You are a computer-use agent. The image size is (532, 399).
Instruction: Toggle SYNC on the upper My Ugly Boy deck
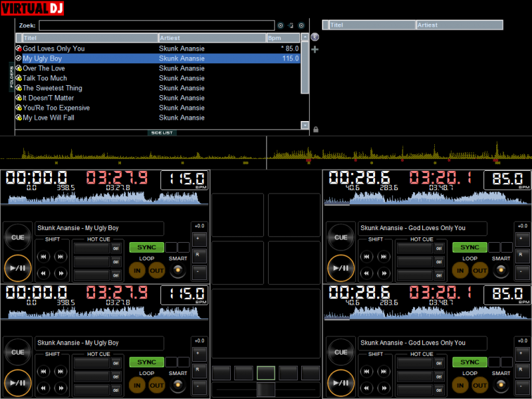[x=146, y=247]
